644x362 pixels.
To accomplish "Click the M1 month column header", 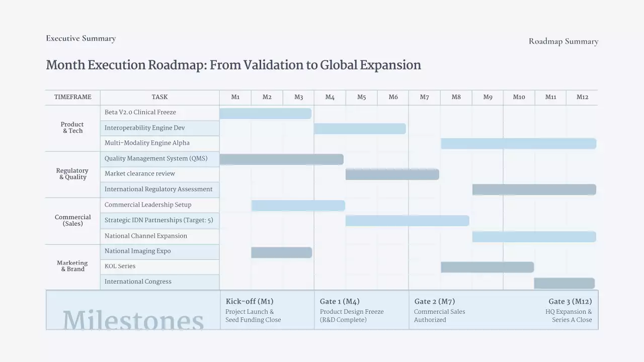I will tap(235, 97).
